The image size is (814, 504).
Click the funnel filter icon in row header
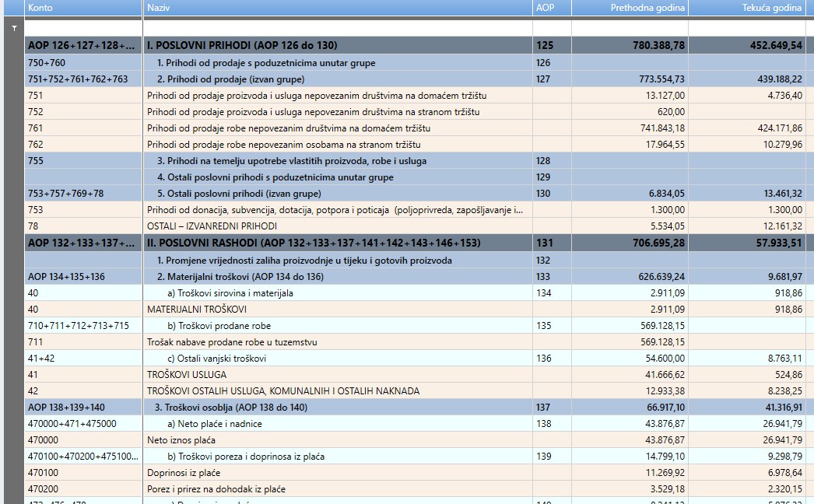(14, 29)
